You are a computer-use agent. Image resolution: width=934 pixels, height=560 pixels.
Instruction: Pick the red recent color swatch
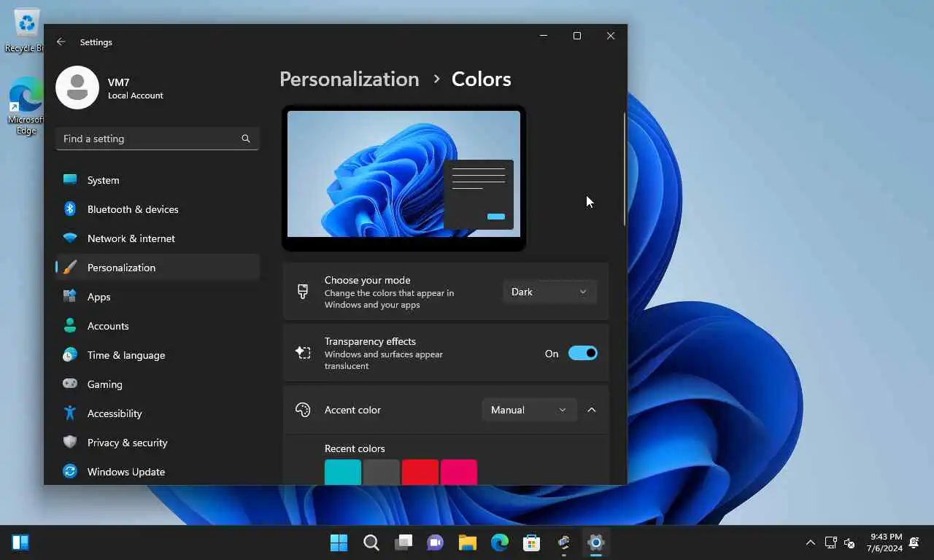point(420,472)
